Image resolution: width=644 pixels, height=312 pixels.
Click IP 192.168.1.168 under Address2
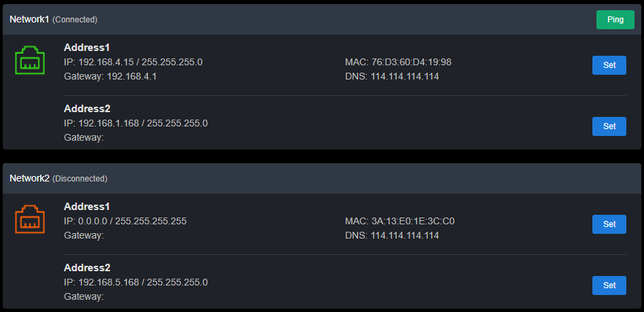tap(136, 123)
